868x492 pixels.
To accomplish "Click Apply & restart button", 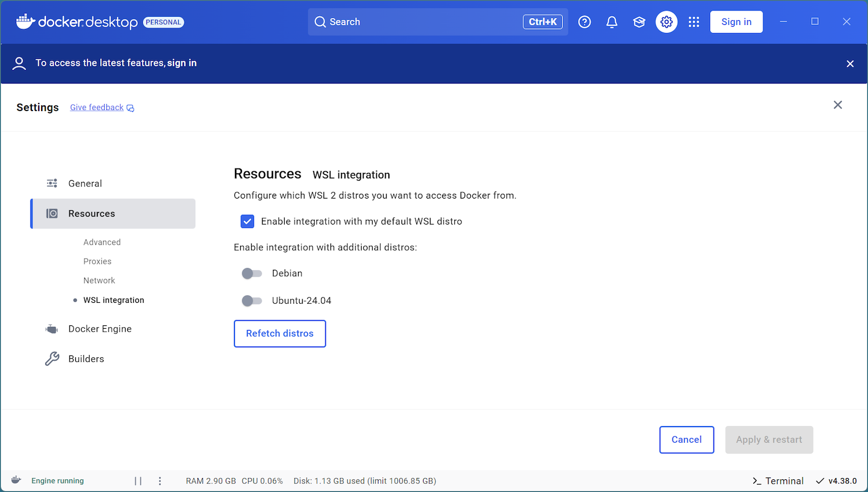I will click(769, 439).
